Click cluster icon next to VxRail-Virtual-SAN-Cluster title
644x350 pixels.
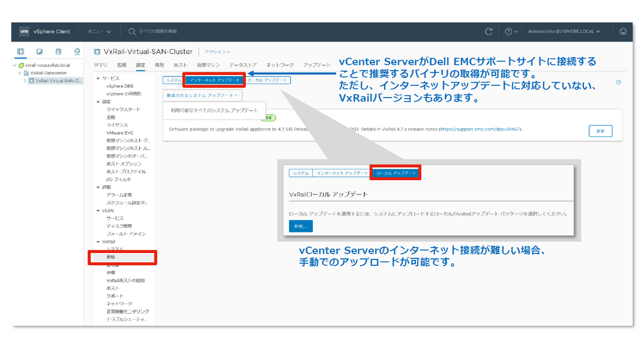pos(97,51)
